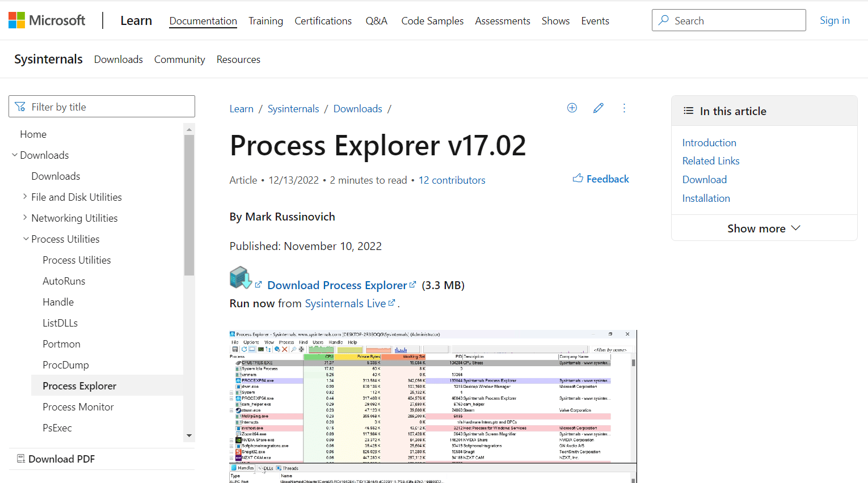
Task: Click the Process Explorer screenshot image
Action: 433,406
